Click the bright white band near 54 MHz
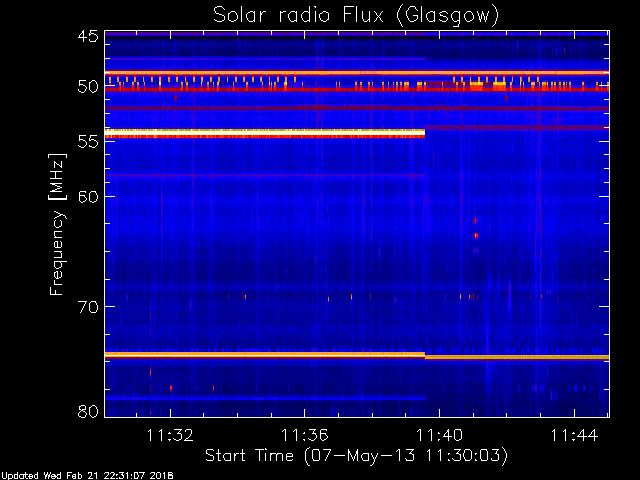Viewport: 640px width, 480px height. pyautogui.click(x=265, y=133)
